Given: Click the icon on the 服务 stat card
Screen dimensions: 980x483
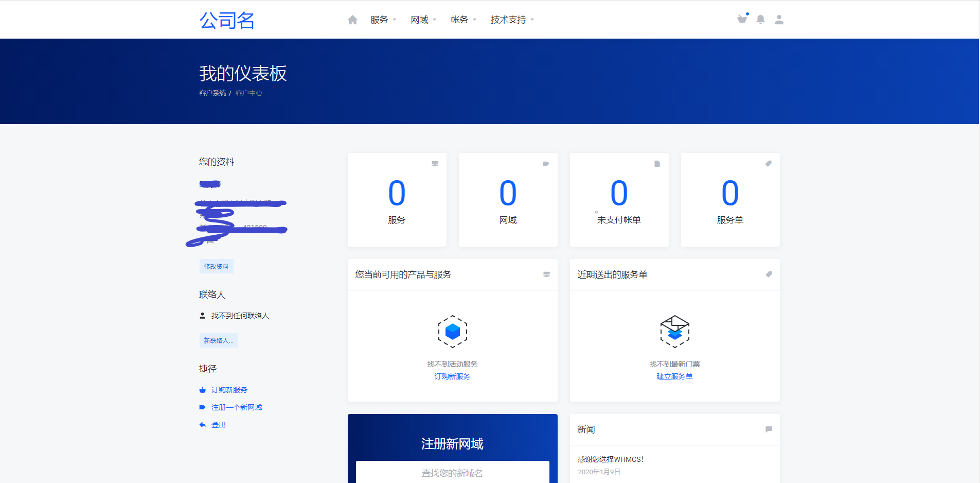Looking at the screenshot, I should [435, 163].
